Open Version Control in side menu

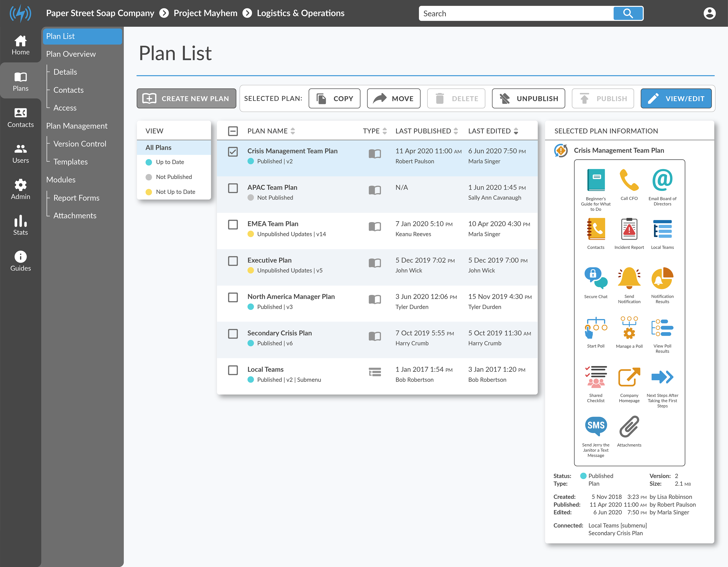tap(80, 144)
